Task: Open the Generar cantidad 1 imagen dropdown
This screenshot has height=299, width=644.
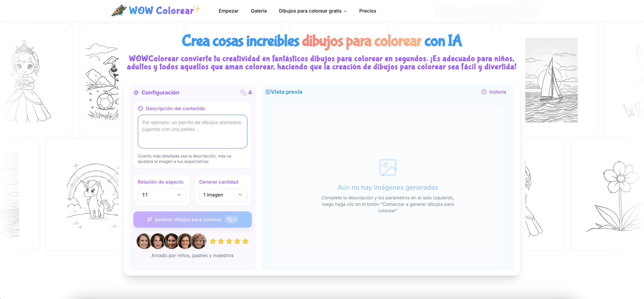Action: (x=223, y=195)
